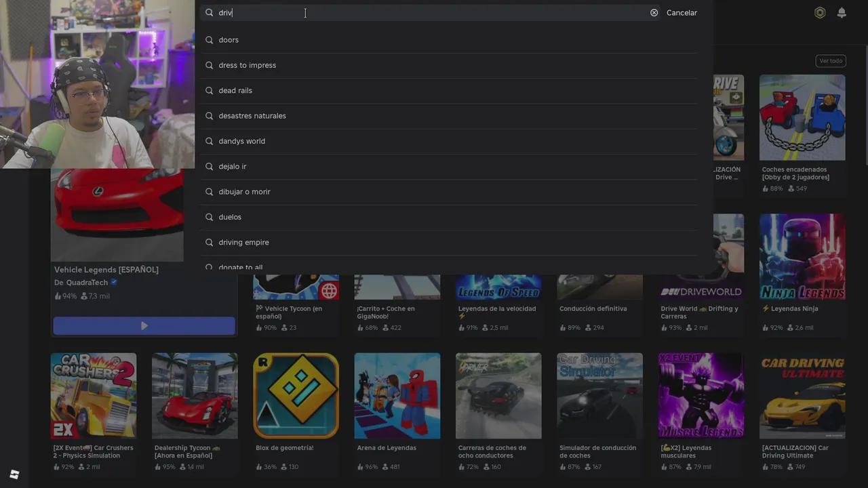Open the notifications bell
The height and width of the screenshot is (488, 868).
pos(842,13)
